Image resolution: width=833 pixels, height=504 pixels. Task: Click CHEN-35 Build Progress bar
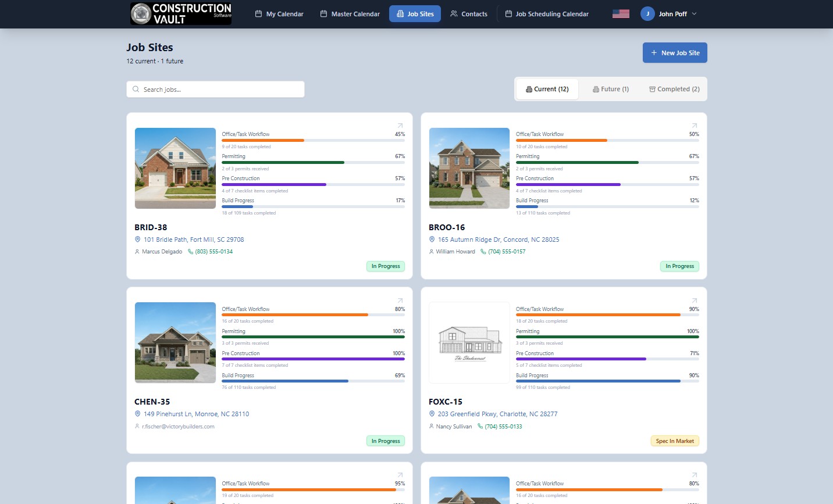313,381
